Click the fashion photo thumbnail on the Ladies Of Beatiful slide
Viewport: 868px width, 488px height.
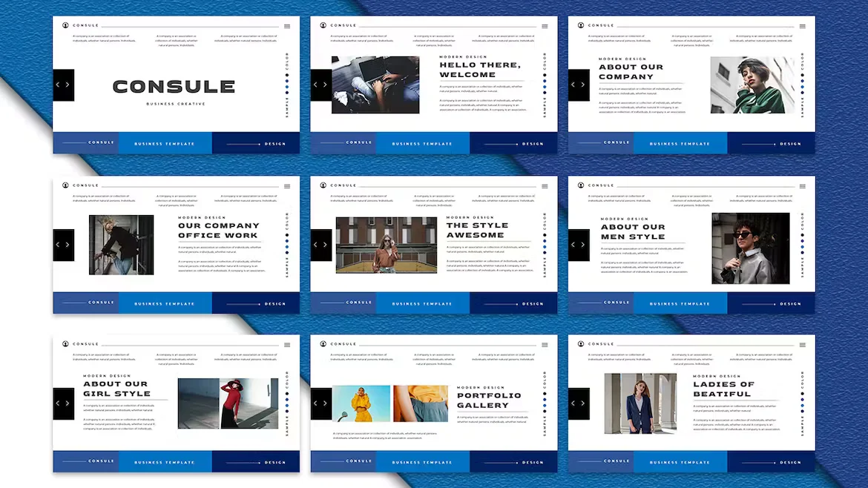coord(640,403)
